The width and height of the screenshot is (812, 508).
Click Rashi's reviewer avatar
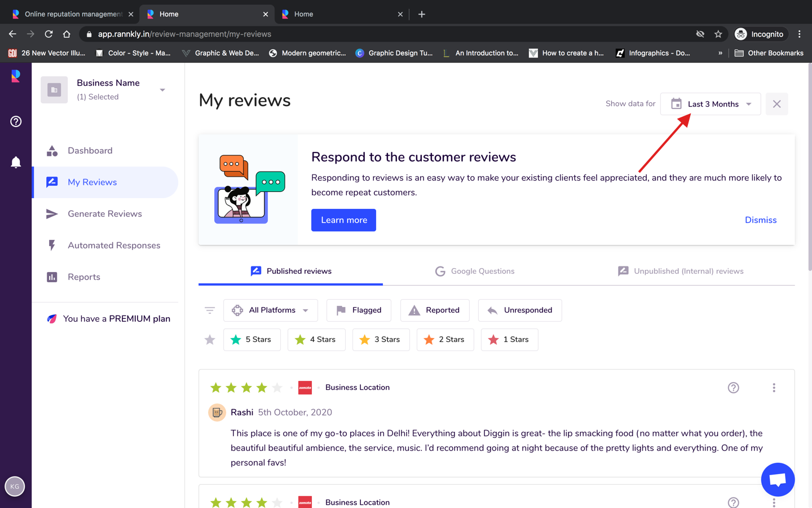click(x=217, y=413)
